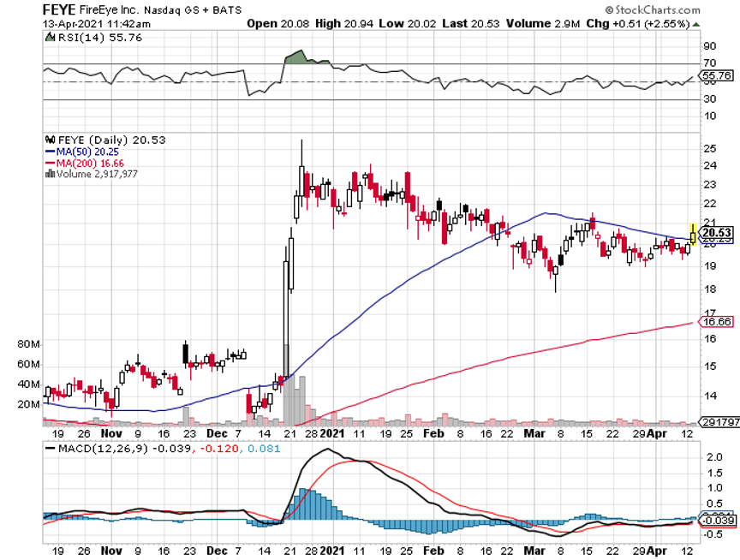740x560 pixels.
Task: Click the -0.039 MACD value tag
Action: click(717, 521)
